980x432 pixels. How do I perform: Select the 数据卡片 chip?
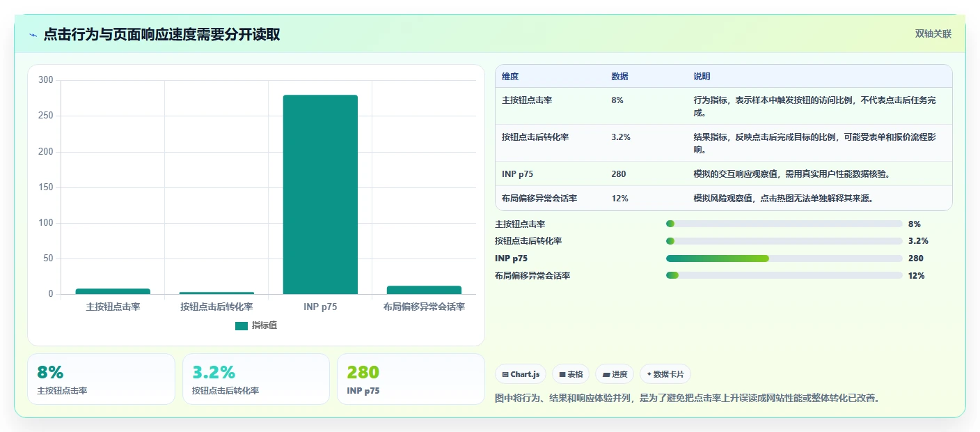pos(665,374)
